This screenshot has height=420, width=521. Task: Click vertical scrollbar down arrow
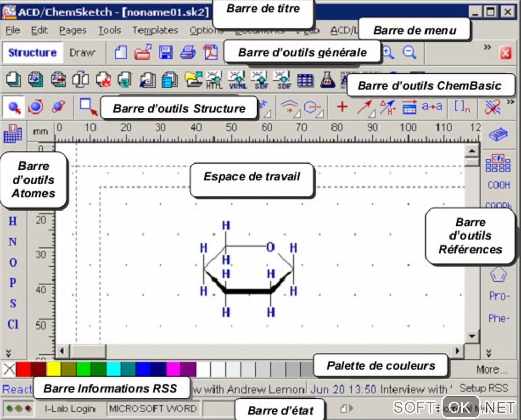coord(472,336)
